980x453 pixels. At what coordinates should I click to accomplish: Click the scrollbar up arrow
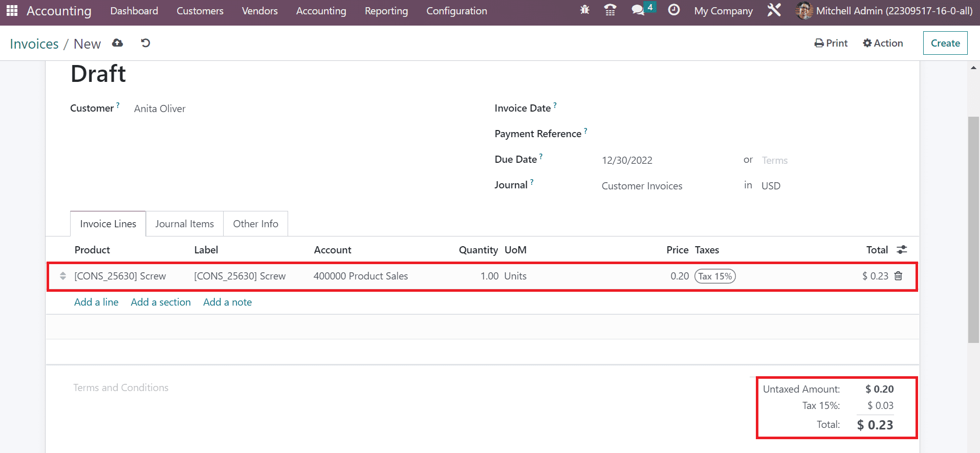tap(973, 68)
